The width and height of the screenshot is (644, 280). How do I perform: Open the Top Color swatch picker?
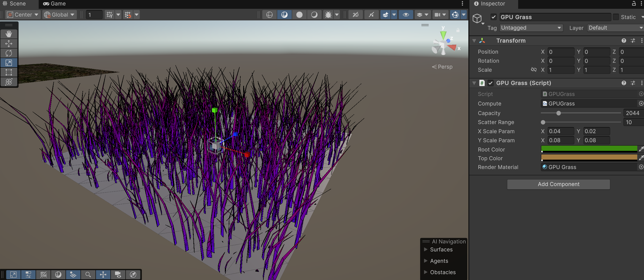point(589,157)
